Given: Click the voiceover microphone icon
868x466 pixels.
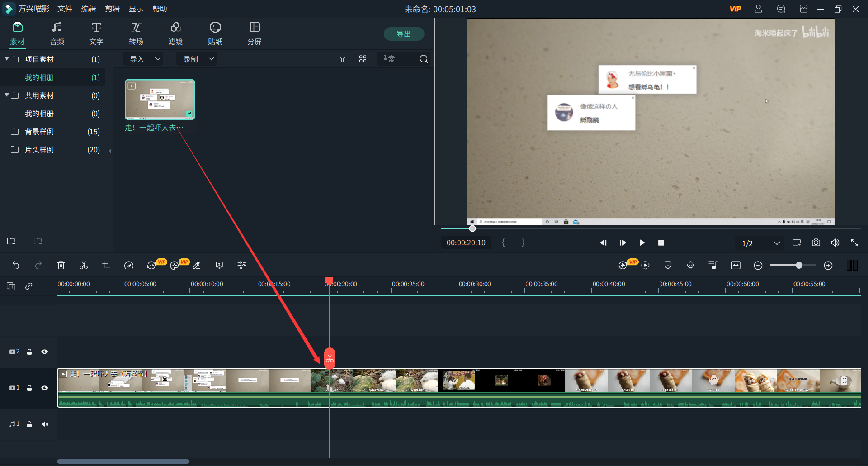Looking at the screenshot, I should click(x=690, y=266).
